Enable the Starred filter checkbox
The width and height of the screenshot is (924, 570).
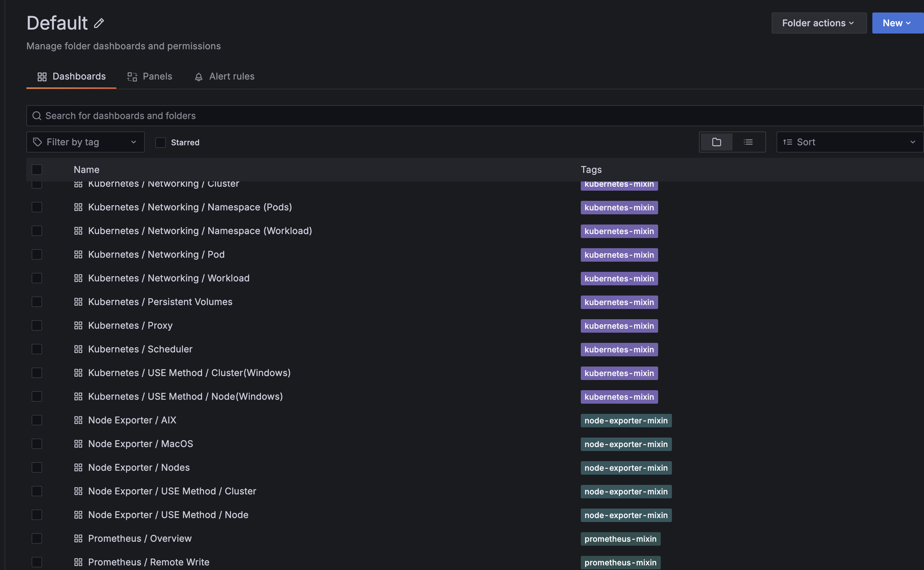click(x=160, y=143)
